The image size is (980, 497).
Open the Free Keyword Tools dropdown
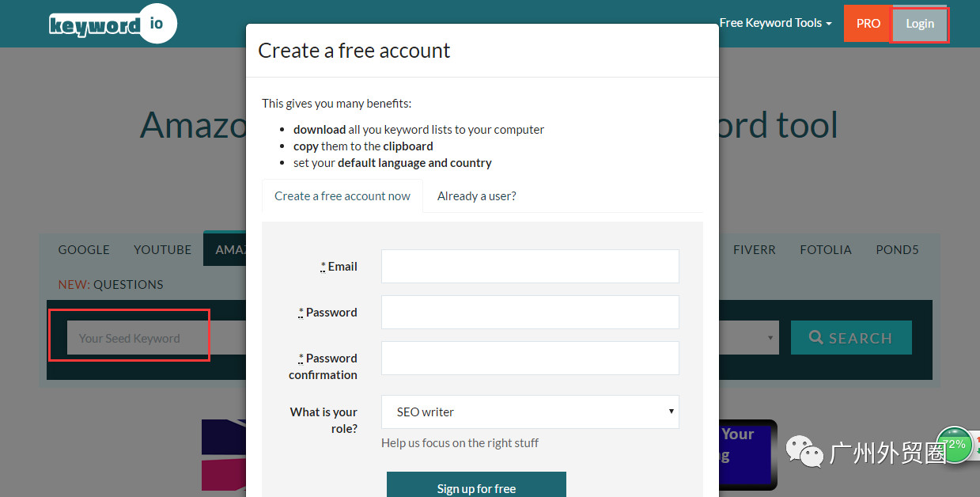(x=775, y=23)
